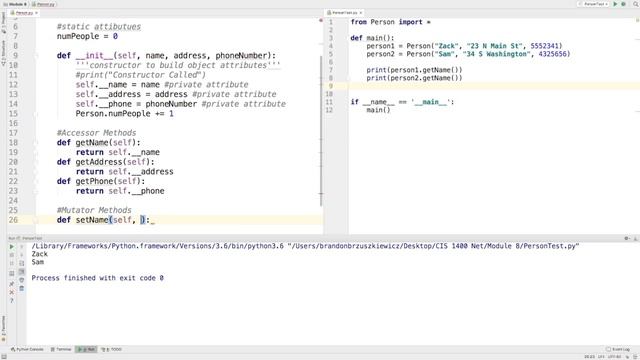Open the Project tool window side tab
This screenshot has height=360, width=640.
(x=3, y=24)
